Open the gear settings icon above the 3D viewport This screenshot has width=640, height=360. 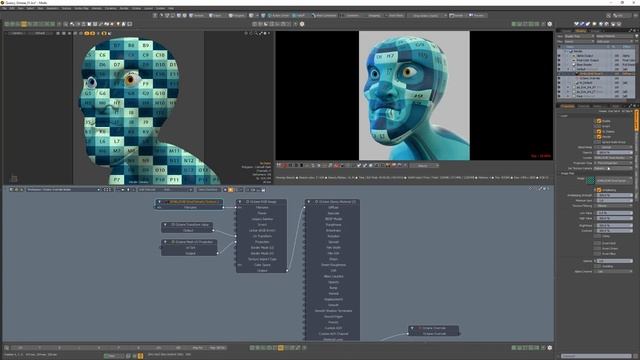[302, 24]
